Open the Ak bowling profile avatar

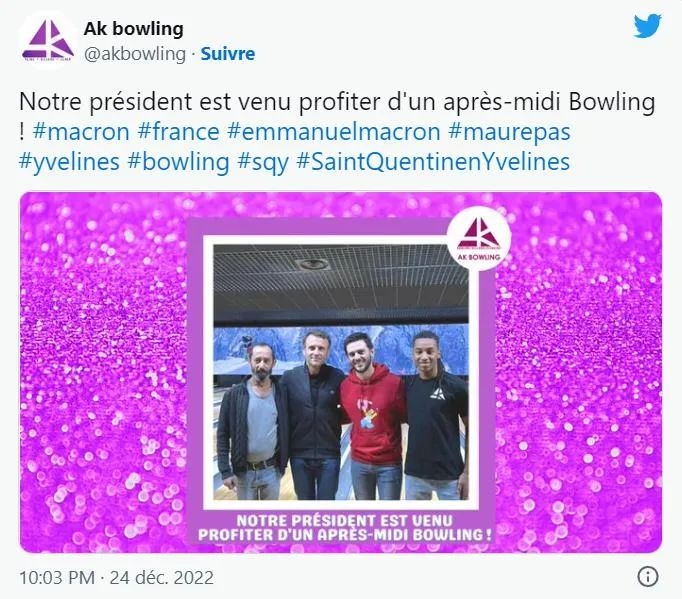point(48,41)
